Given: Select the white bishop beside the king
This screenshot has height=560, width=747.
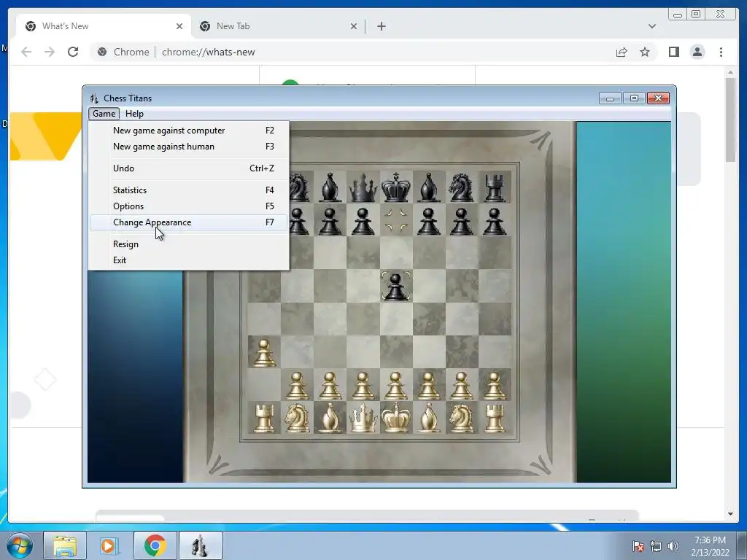Looking at the screenshot, I should pos(429,418).
